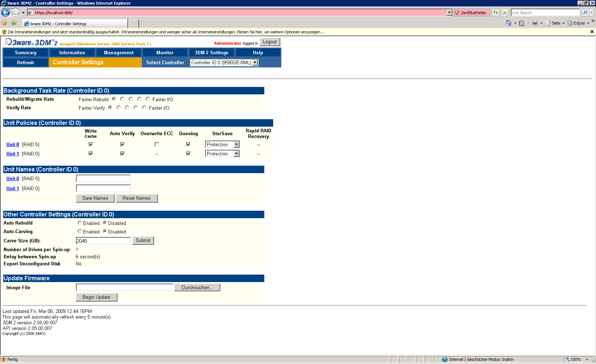
Task: Open StorSave dropdown for Unit 1
Action: pyautogui.click(x=222, y=154)
